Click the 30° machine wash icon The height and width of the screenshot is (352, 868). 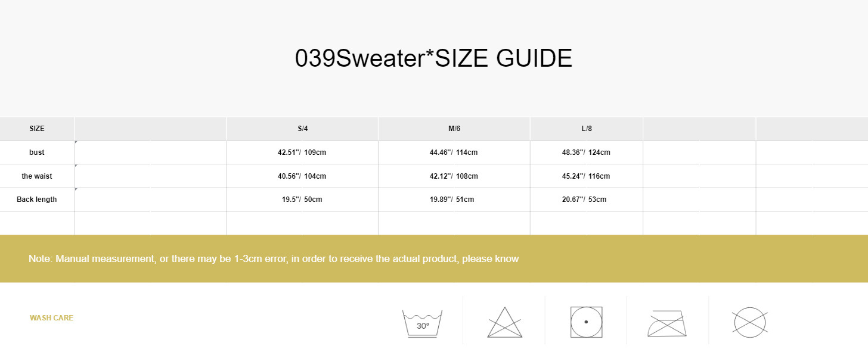point(422,322)
